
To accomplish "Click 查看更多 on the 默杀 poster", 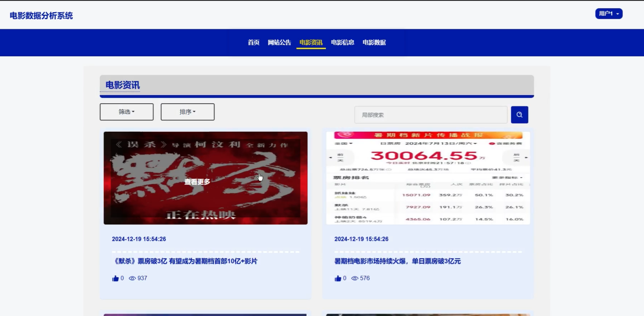I will pos(197,182).
